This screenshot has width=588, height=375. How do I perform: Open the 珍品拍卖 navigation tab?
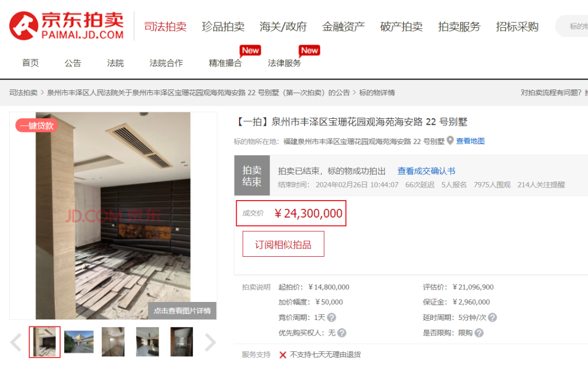(223, 27)
